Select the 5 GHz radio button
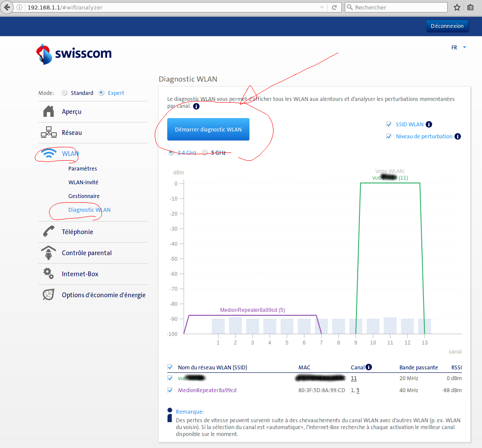Screen dimensions: 482x448 pos(205,152)
